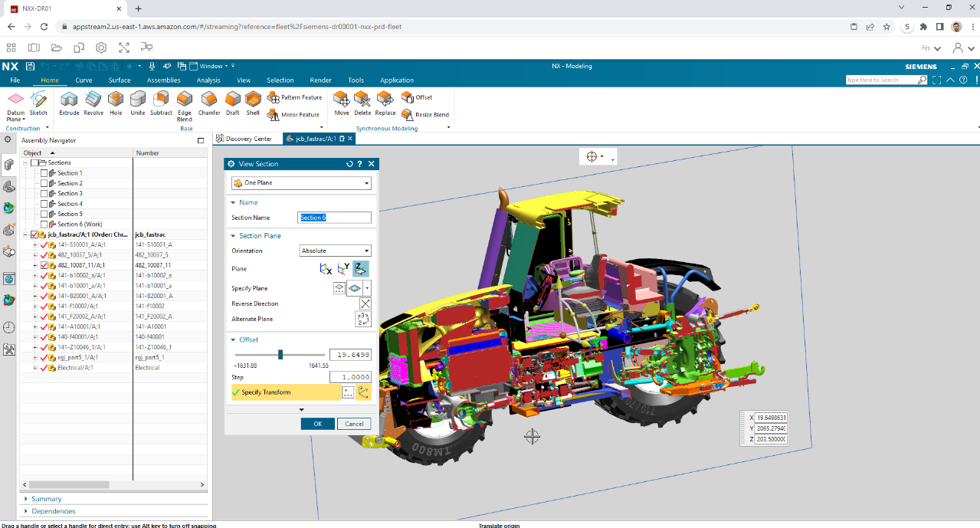Open the Move synchronous modeling tool
The width and height of the screenshot is (980, 528).
pos(342,100)
